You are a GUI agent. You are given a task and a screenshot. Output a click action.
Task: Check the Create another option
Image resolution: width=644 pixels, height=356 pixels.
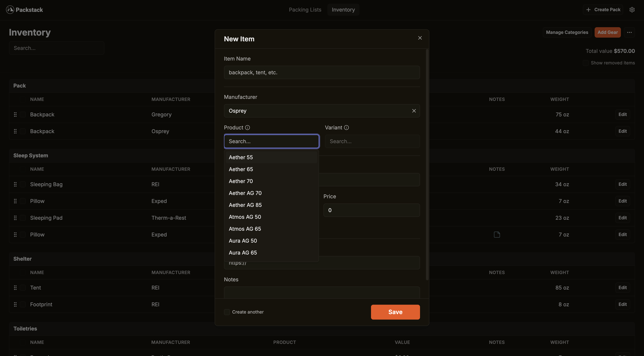[227, 312]
